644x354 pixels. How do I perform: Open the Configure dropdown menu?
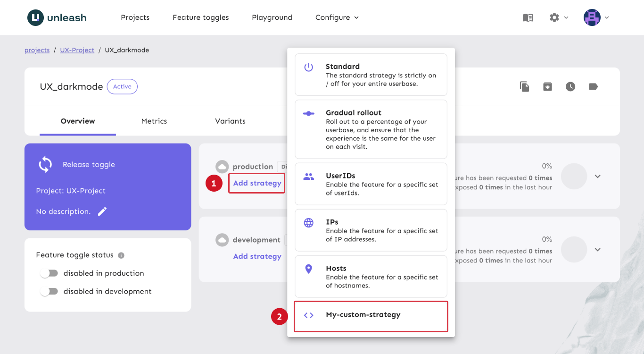[x=337, y=17]
